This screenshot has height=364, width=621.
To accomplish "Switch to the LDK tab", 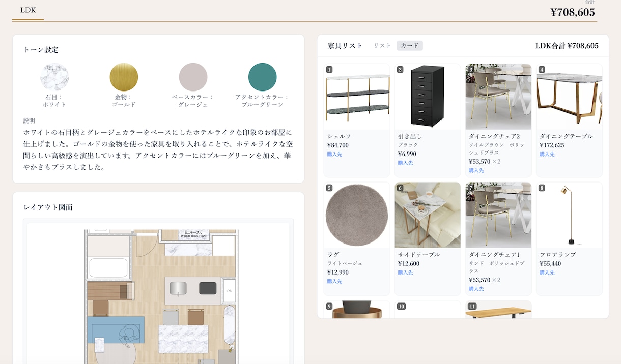I will (x=28, y=10).
